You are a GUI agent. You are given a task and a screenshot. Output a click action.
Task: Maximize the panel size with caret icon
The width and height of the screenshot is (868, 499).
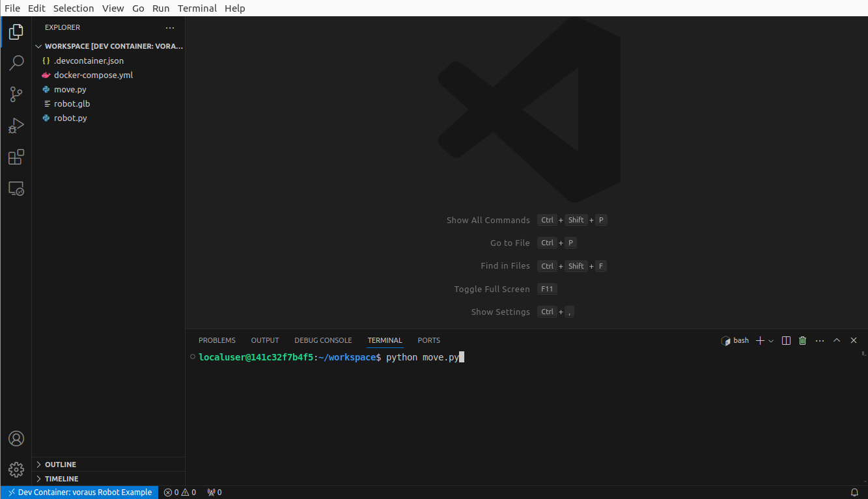(837, 340)
